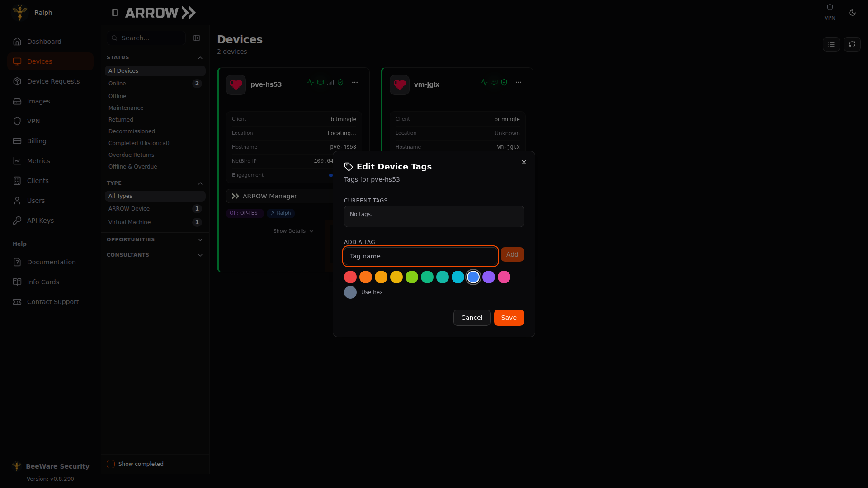Click the Info Cards book icon
The width and height of the screenshot is (868, 488).
pyautogui.click(x=17, y=282)
